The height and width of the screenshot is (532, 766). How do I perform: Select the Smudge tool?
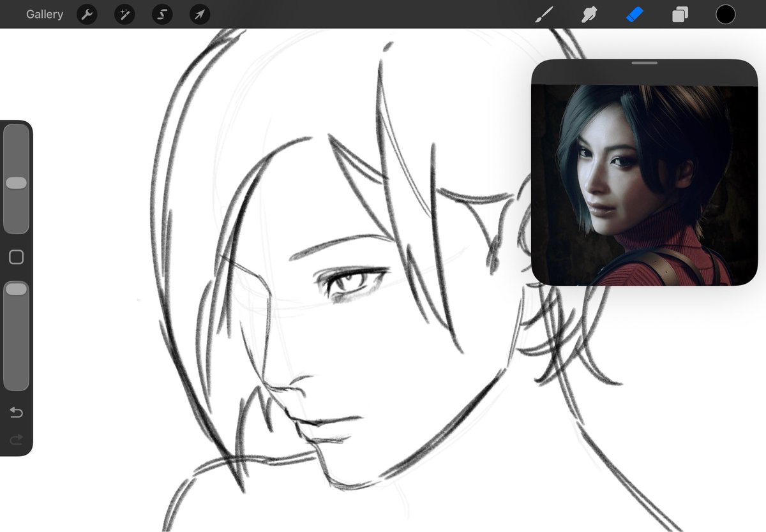pos(589,14)
